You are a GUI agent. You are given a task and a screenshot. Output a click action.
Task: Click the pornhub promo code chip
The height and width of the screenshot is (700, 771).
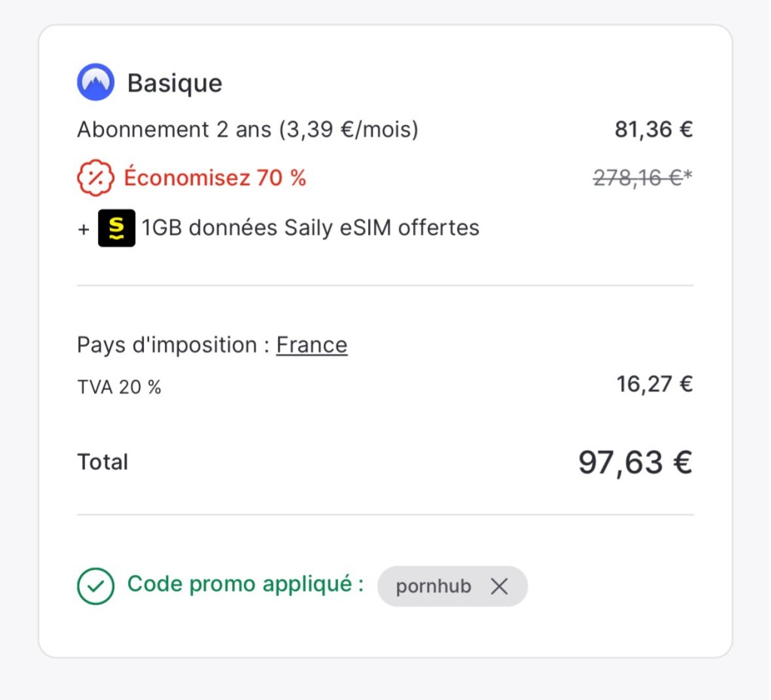click(x=434, y=586)
